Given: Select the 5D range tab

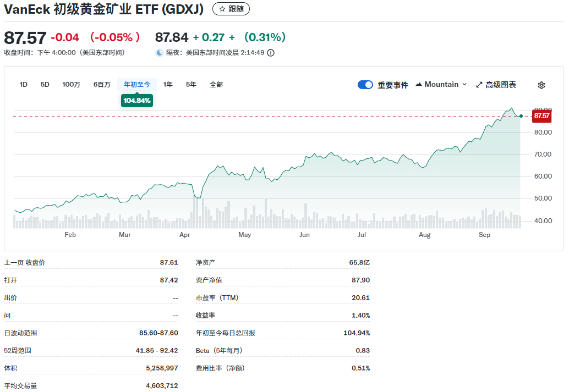Looking at the screenshot, I should pyautogui.click(x=45, y=85).
